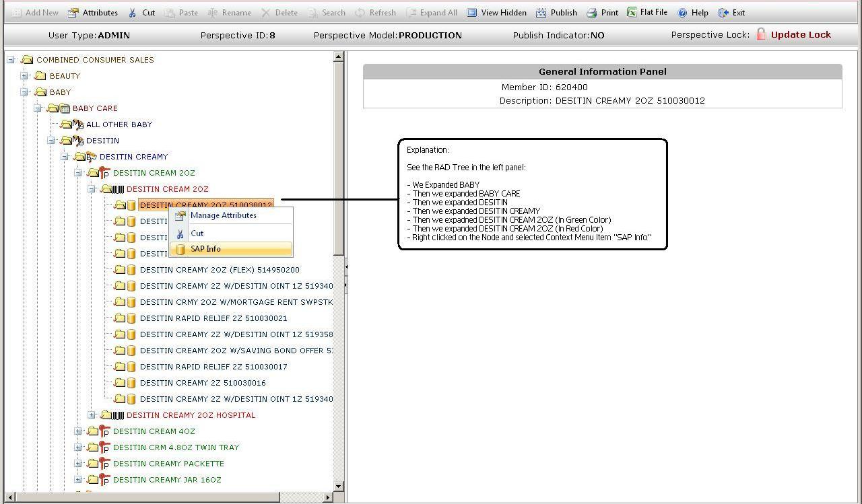Expand DESITIN CRM 4.8OZ TWIN TRAY node

[x=78, y=447]
